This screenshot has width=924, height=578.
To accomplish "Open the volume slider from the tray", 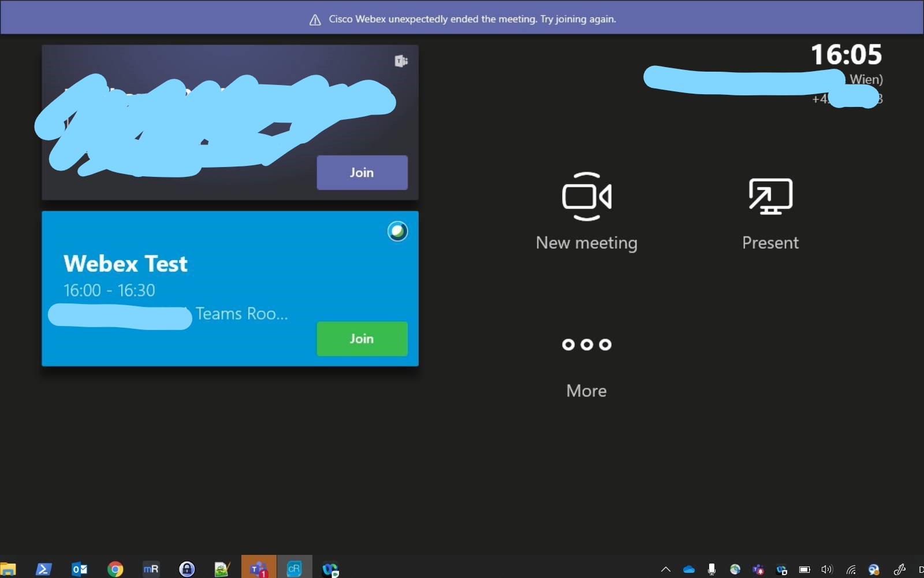I will coord(826,569).
